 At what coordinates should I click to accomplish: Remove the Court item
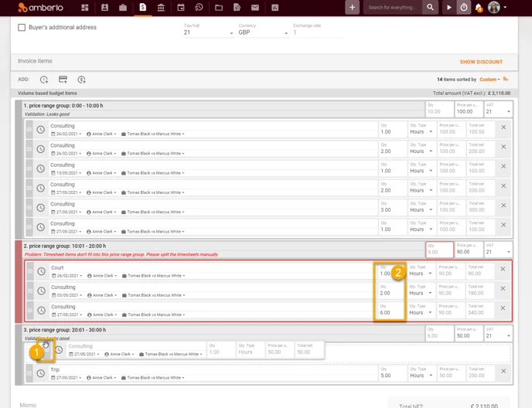pyautogui.click(x=503, y=269)
